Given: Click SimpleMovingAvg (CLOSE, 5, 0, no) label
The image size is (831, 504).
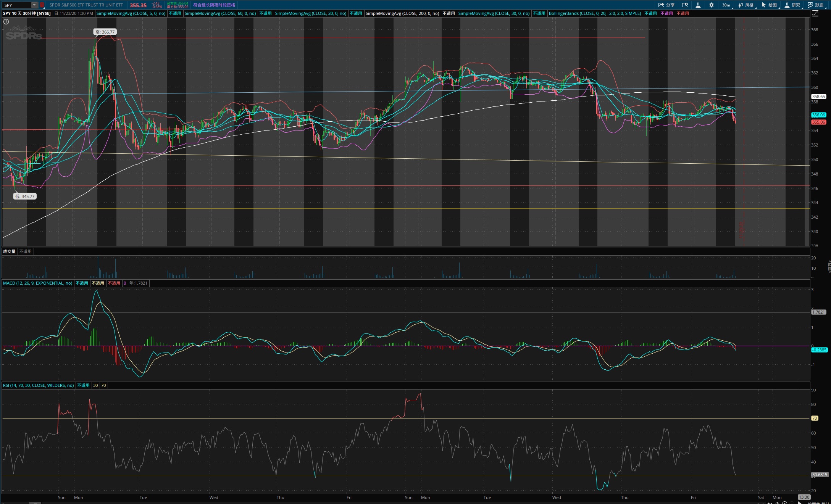Looking at the screenshot, I should (x=131, y=13).
